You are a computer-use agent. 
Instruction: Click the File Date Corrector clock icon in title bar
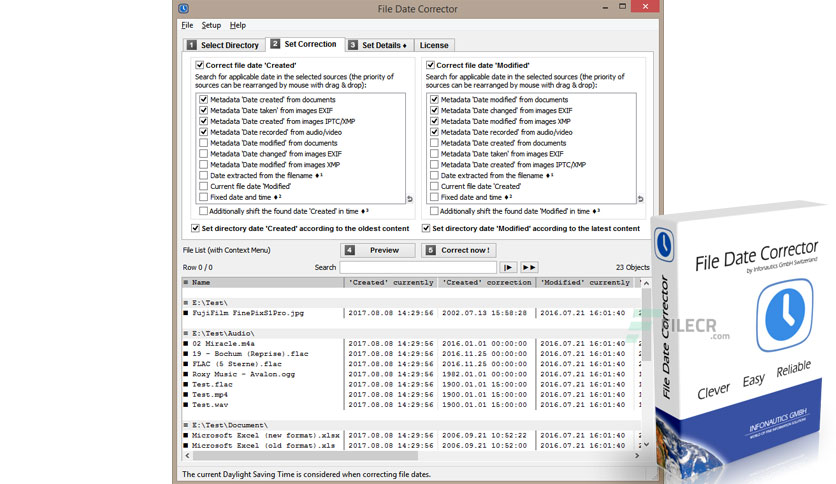tap(183, 8)
